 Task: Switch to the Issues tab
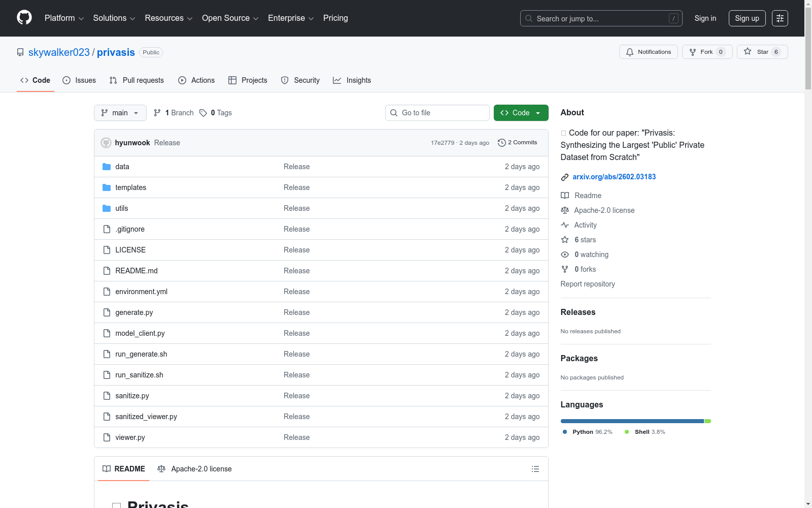79,80
